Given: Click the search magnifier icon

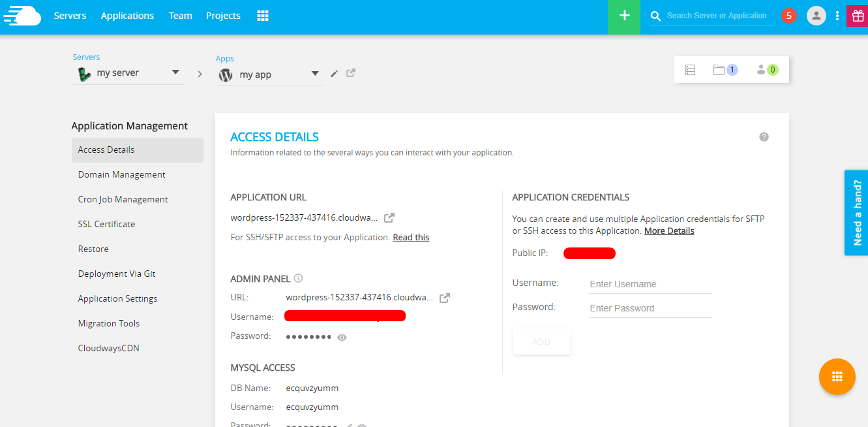Looking at the screenshot, I should click(x=656, y=16).
